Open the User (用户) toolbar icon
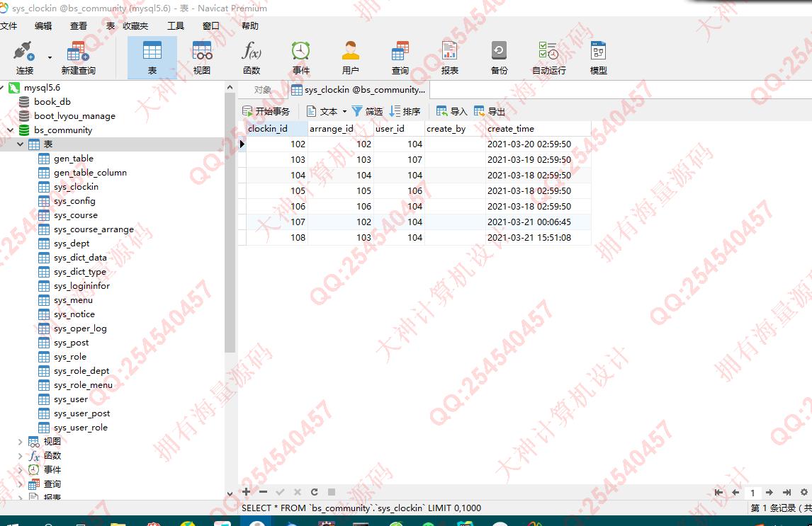 350,58
